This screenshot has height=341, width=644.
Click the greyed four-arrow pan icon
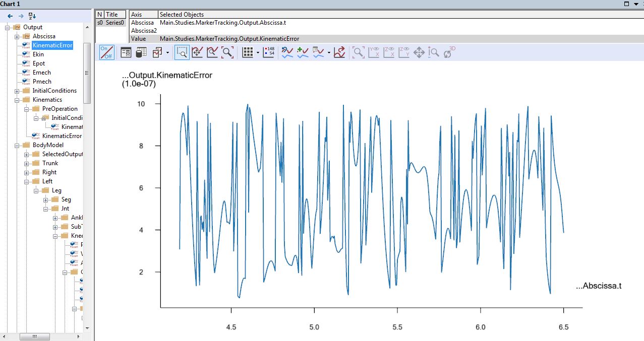(x=419, y=52)
